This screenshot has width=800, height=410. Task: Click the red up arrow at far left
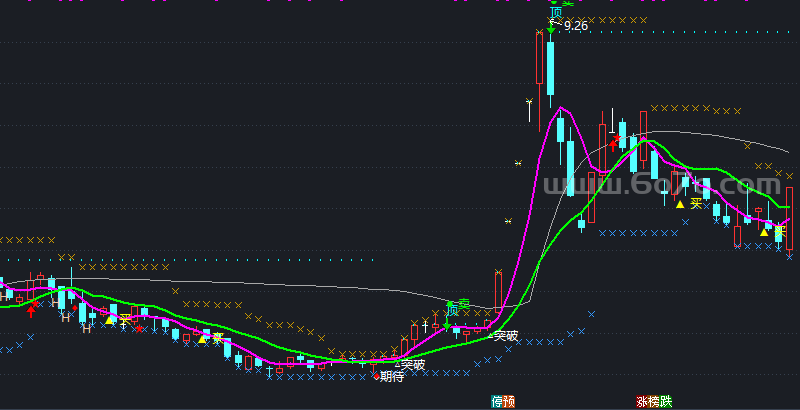31,310
